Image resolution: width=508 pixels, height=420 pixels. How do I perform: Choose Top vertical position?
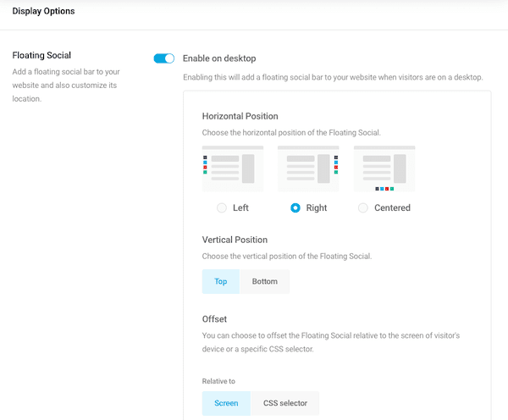(221, 281)
